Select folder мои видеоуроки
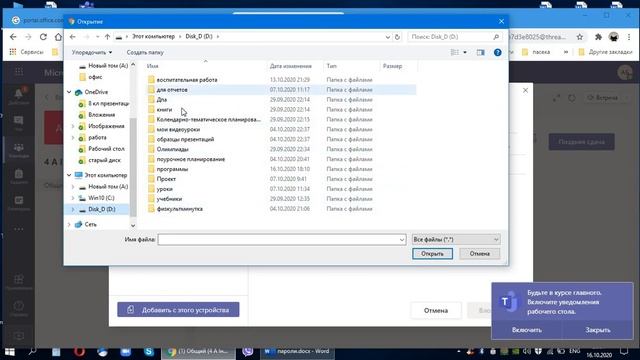Image resolution: width=640 pixels, height=360 pixels. coord(178,129)
